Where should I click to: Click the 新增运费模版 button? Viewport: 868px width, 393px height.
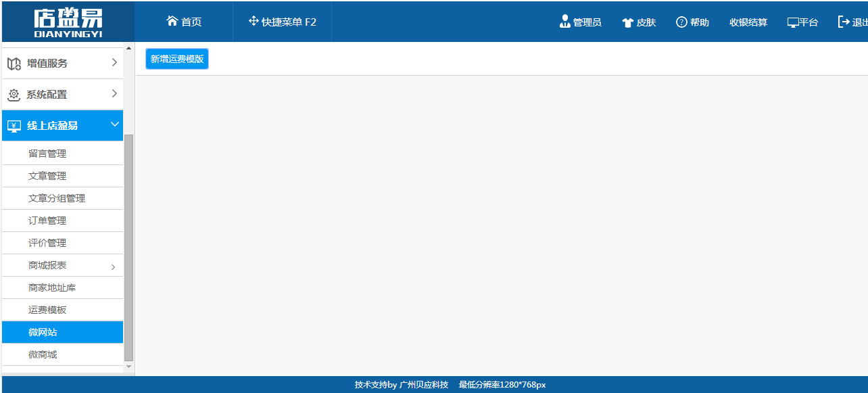point(177,59)
